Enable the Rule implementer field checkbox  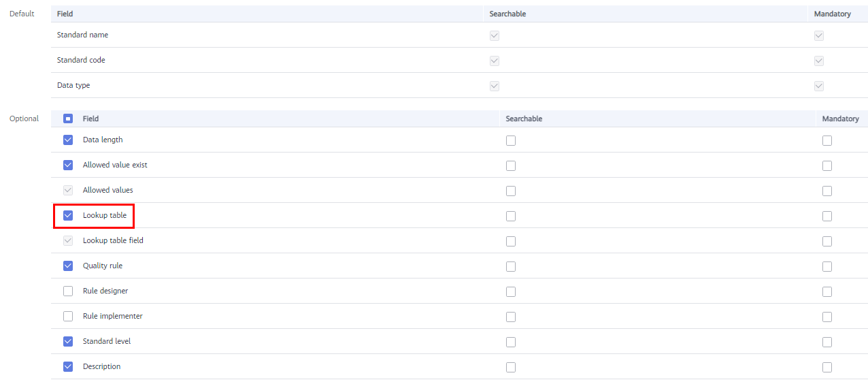tap(68, 316)
